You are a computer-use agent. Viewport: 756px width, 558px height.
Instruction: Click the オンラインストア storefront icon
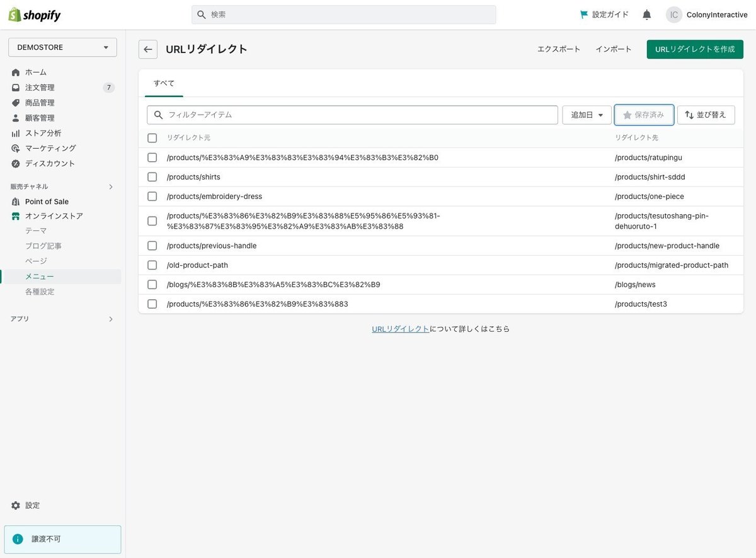tap(16, 216)
